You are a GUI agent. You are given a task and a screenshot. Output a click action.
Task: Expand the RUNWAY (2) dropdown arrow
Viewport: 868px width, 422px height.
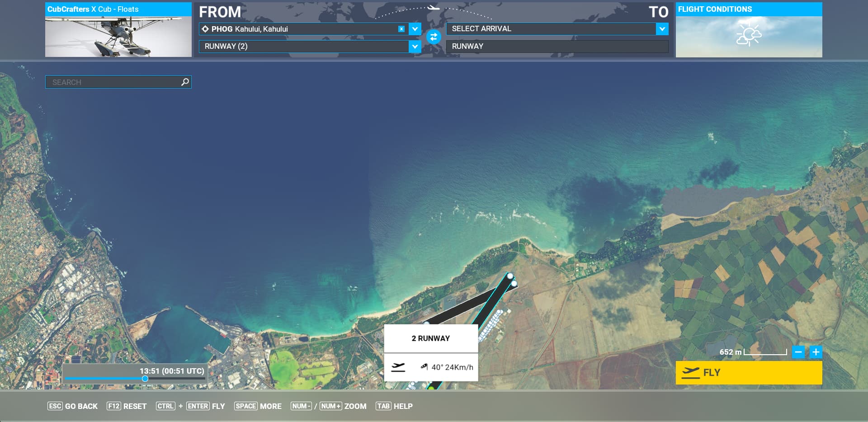(x=415, y=46)
